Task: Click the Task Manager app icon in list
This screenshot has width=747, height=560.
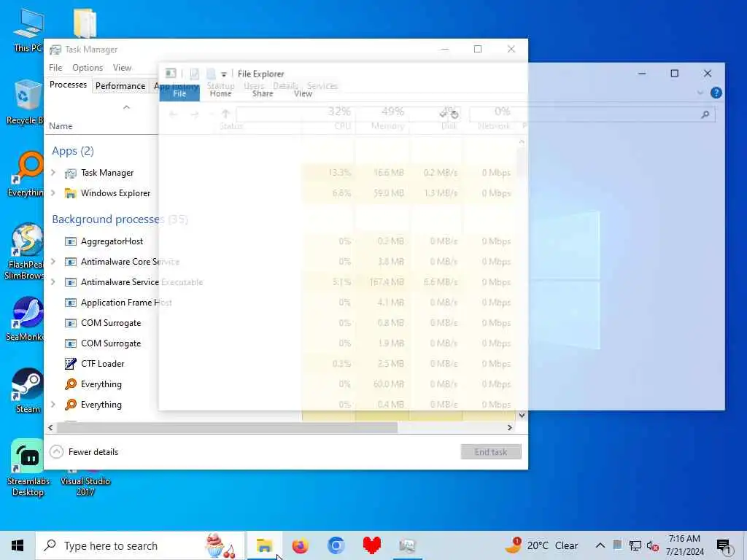Action: (x=71, y=173)
